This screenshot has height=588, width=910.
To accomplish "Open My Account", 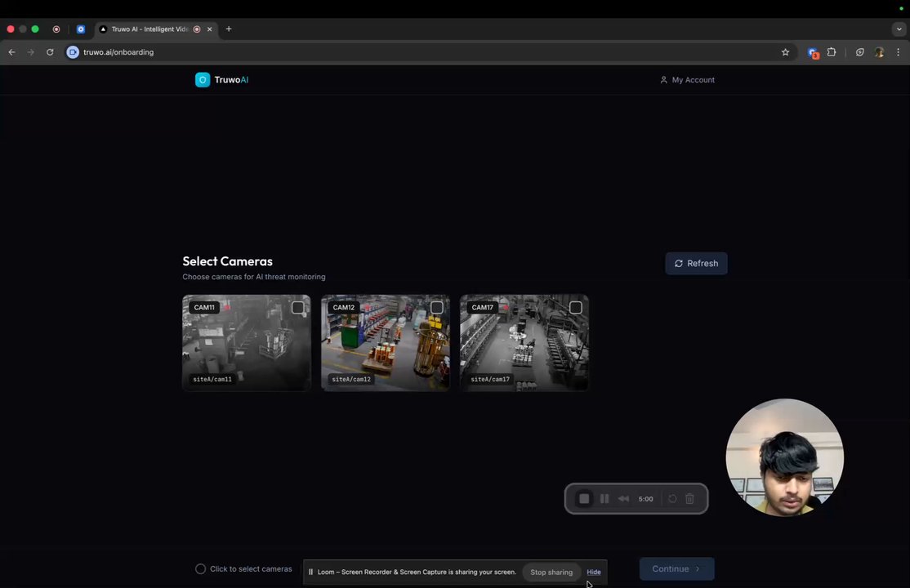I will coord(687,80).
